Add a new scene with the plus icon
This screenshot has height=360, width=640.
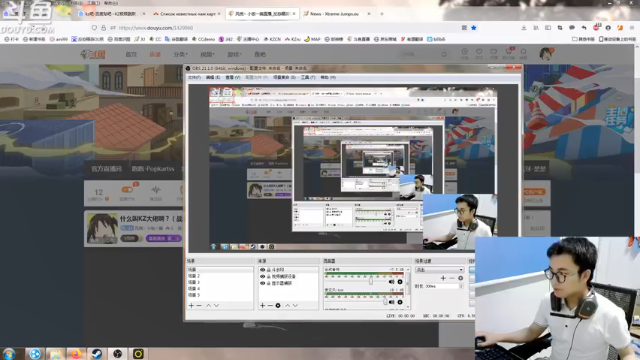pos(191,305)
